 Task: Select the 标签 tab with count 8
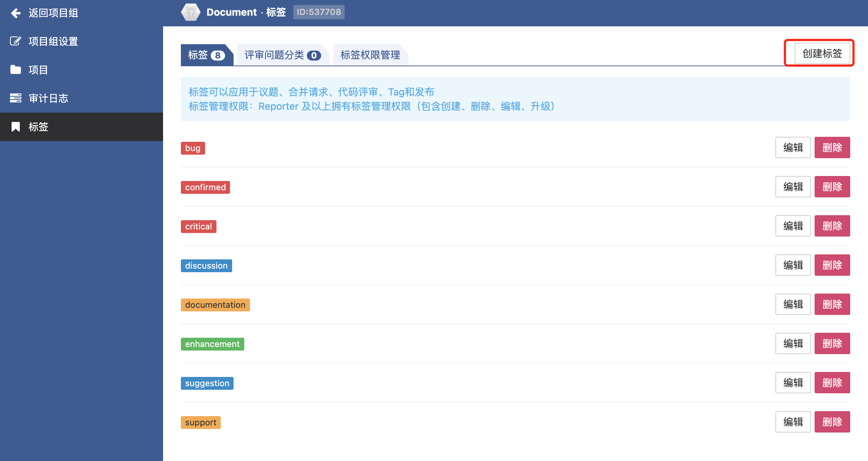click(206, 55)
